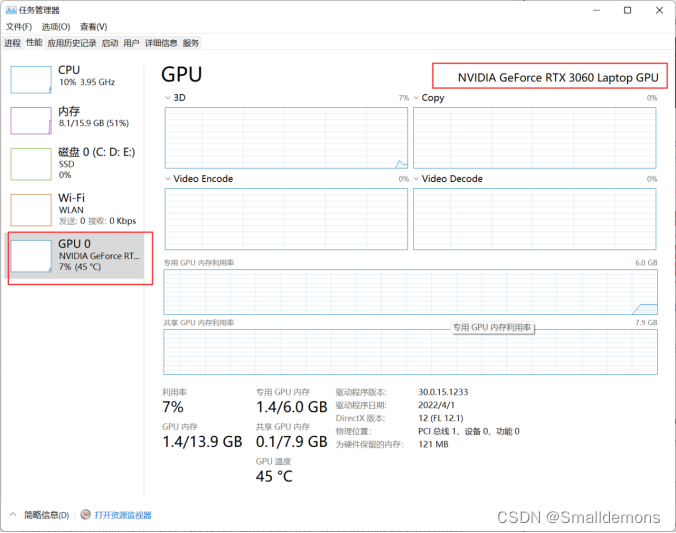Viewport: 676px width, 533px height.
Task: Maximize the Task Manager window
Action: coord(628,10)
